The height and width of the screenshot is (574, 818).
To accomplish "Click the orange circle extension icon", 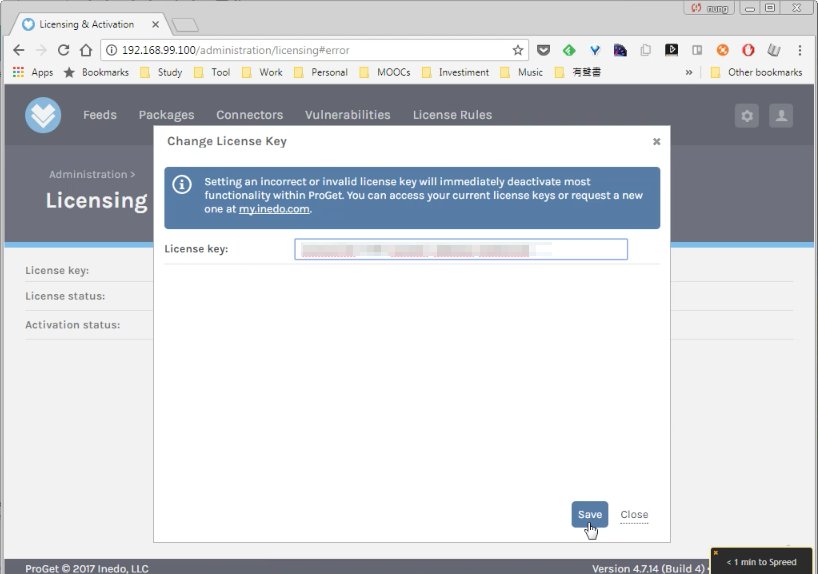I will click(722, 50).
